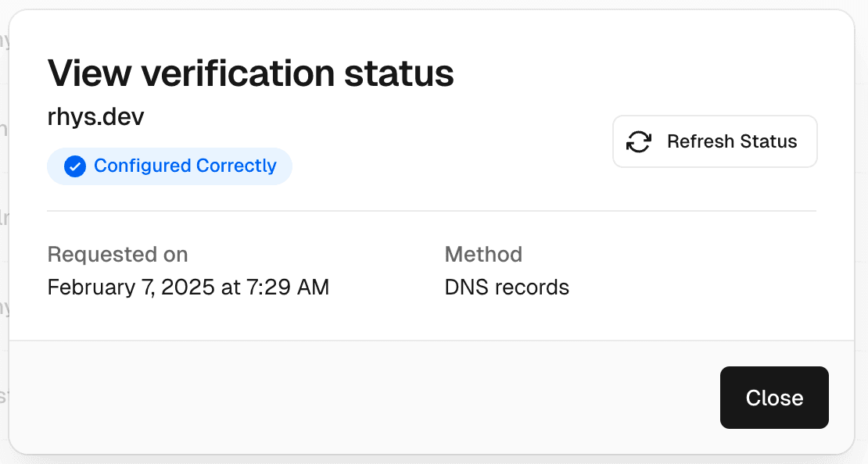868x464 pixels.
Task: Click the View verification status title
Action: [250, 73]
